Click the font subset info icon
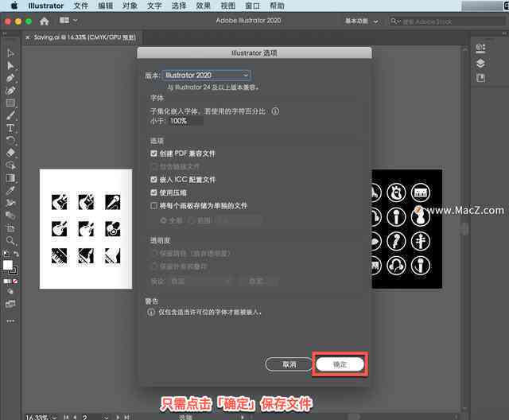 (x=275, y=111)
